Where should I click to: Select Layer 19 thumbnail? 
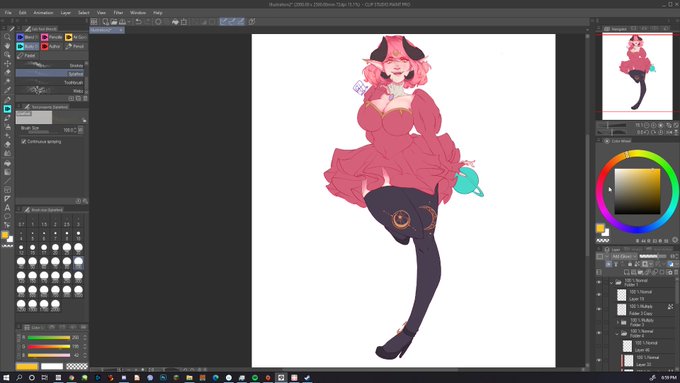(x=621, y=295)
